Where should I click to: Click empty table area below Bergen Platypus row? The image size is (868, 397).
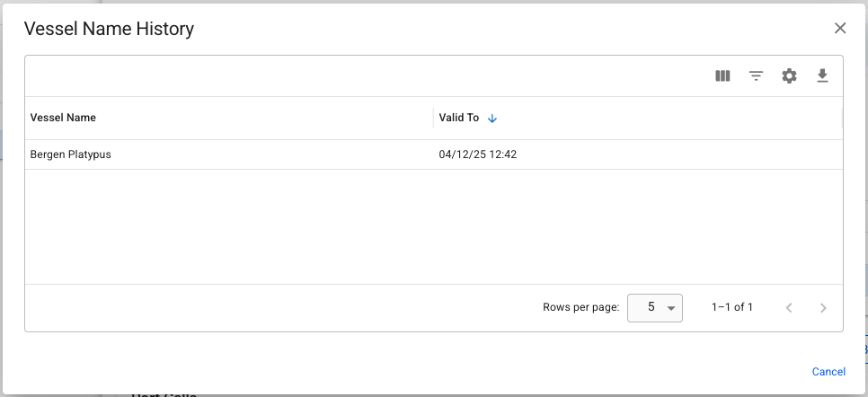coord(431,226)
